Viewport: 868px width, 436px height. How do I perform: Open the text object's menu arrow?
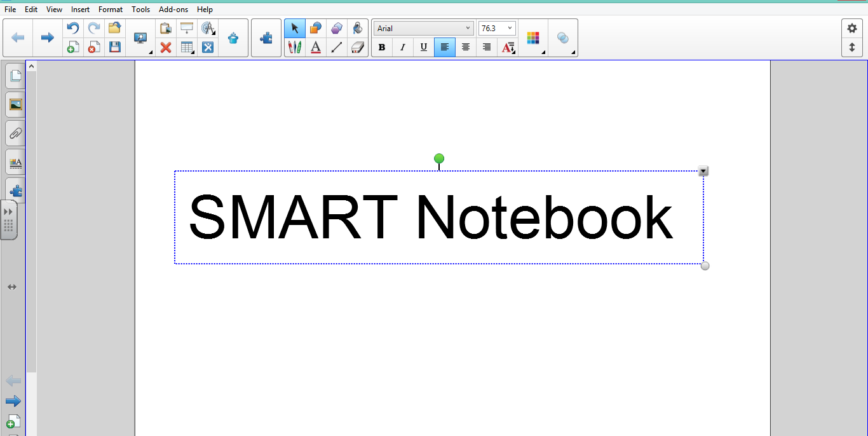coord(703,172)
